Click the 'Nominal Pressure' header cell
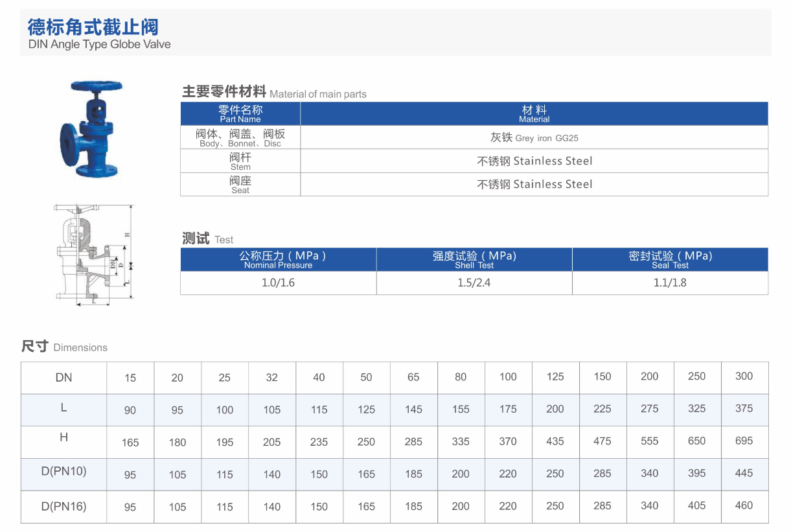This screenshot has width=791, height=532. click(278, 259)
